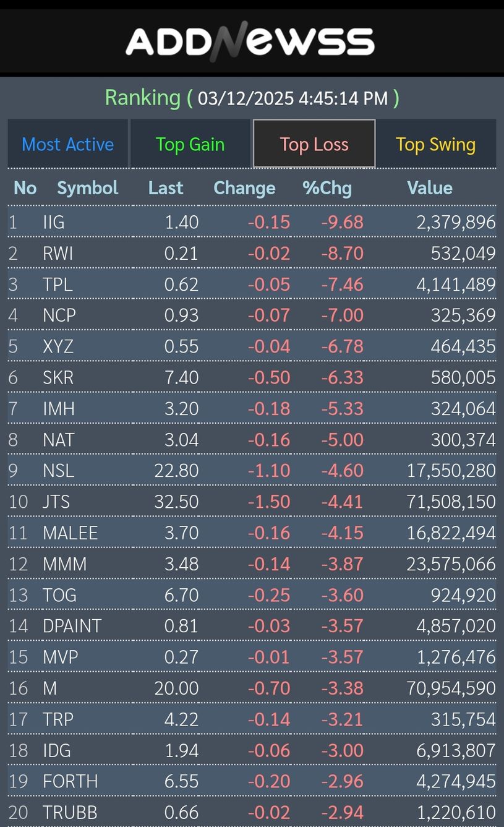The height and width of the screenshot is (827, 504).
Task: Show the Top Swing tab
Action: click(x=435, y=144)
